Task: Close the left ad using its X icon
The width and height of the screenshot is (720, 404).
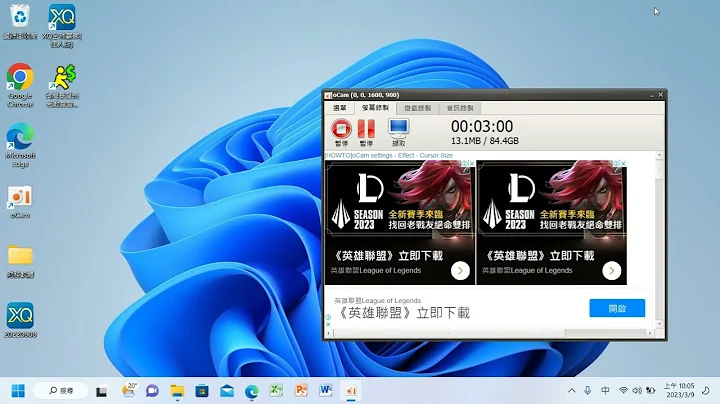Action: pyautogui.click(x=472, y=163)
